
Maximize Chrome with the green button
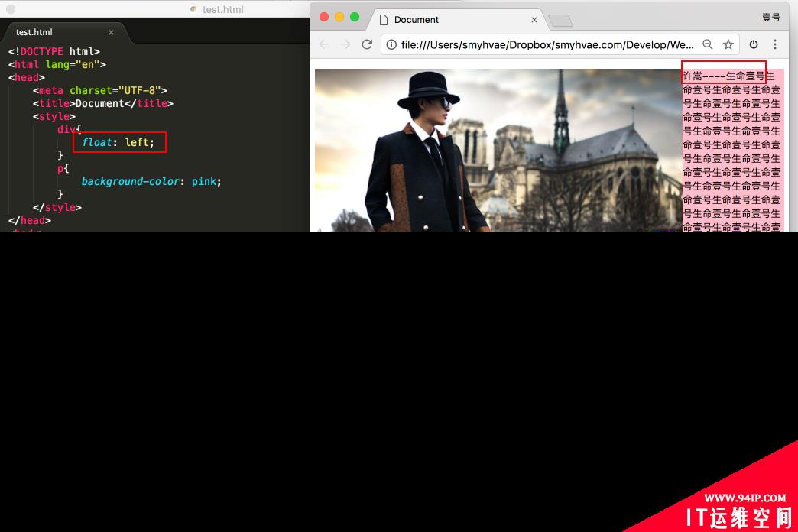[x=354, y=17]
